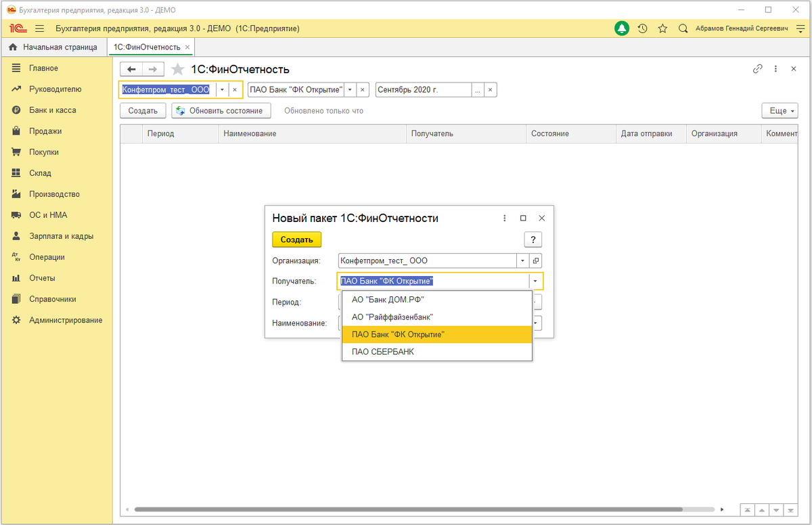812x525 pixels.
Task: Open help question mark button
Action: 533,239
